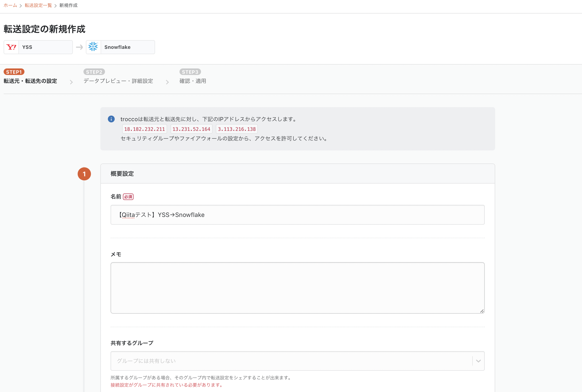
Task: Open the ホーム breadcrumb link
Action: [10, 6]
